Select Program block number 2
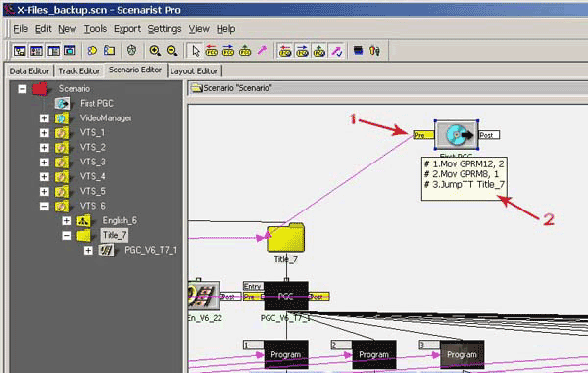Viewport: 588px width, 373px height. (x=374, y=354)
